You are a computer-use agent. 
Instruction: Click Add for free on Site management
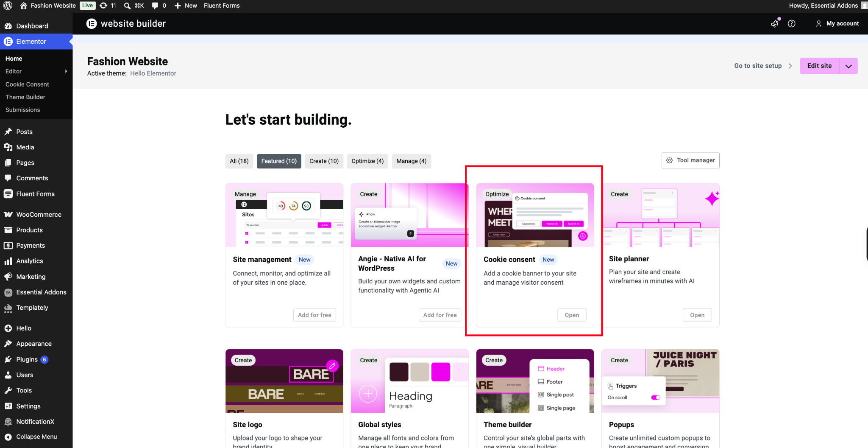click(314, 315)
